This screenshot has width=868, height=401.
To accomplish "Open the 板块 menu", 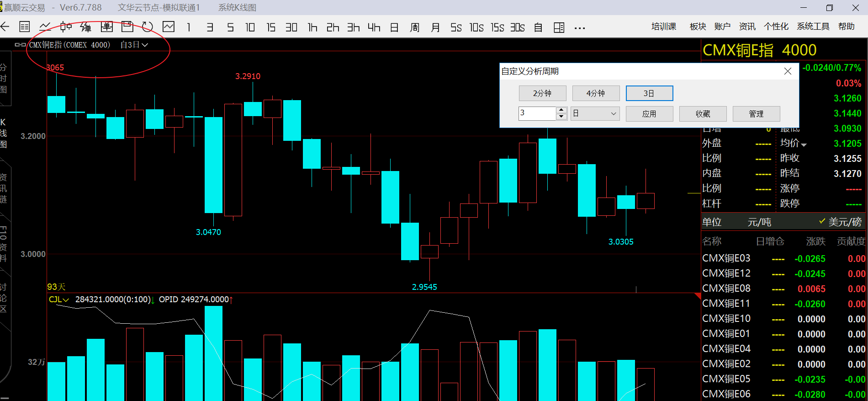I will click(698, 27).
